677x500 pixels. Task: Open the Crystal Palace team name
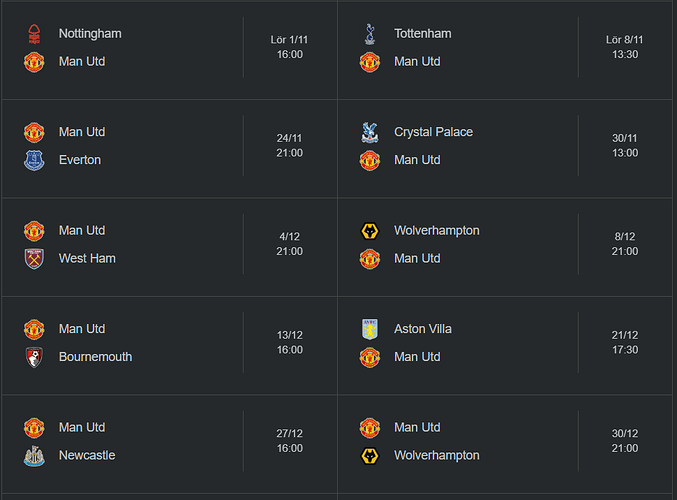tap(433, 132)
